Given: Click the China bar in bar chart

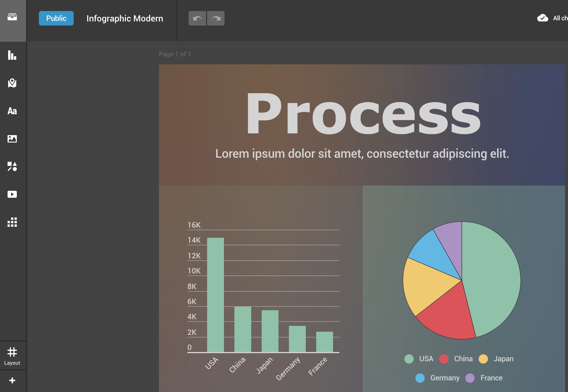Looking at the screenshot, I should 243,329.
